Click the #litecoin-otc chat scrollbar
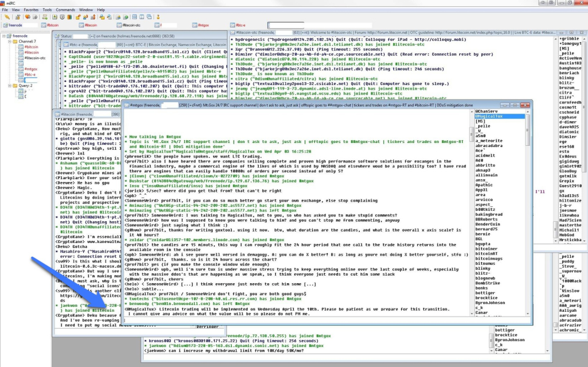This screenshot has height=367, width=588. (556, 140)
